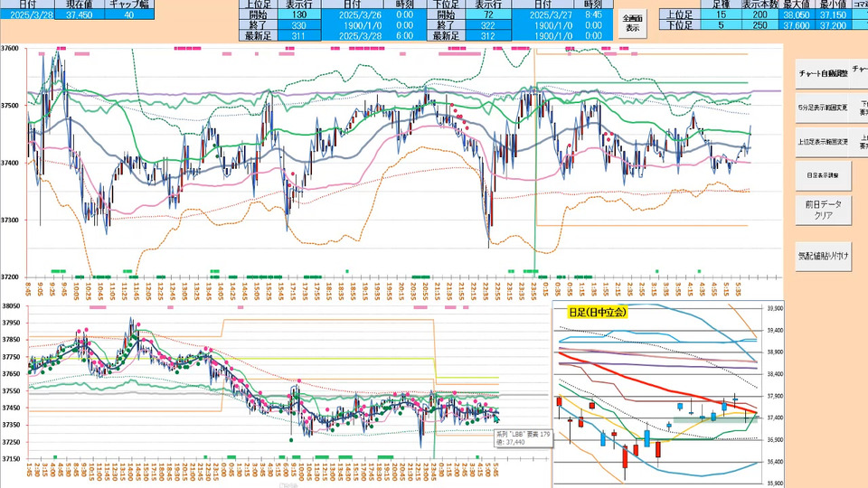Select 下位足 最新足 display row value 312
This screenshot has width=868, height=488.
(488, 36)
